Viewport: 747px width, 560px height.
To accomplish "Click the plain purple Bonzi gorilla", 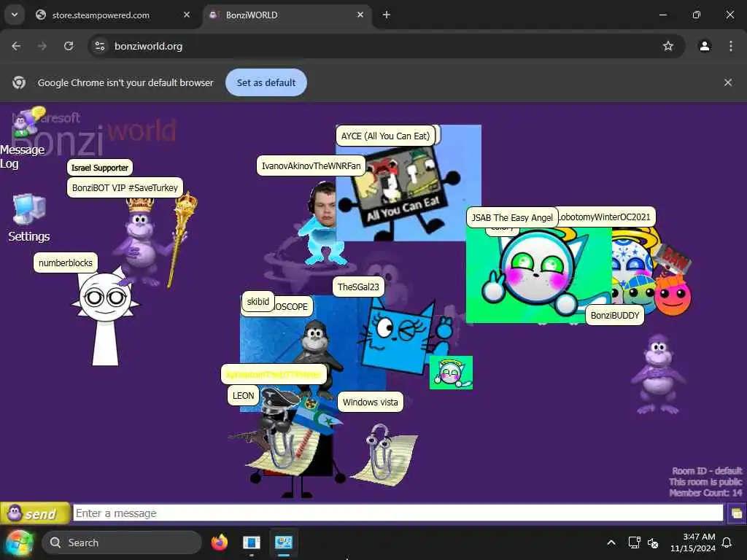I will [659, 374].
